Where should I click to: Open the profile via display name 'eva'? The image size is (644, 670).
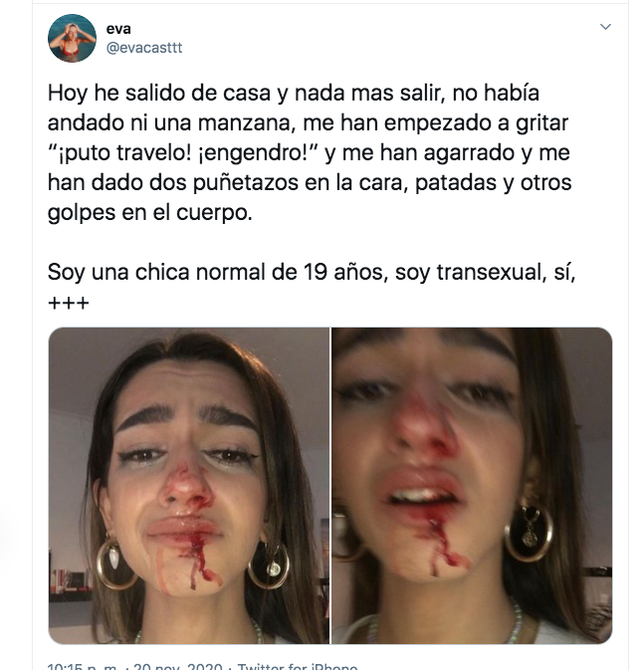[x=118, y=29]
